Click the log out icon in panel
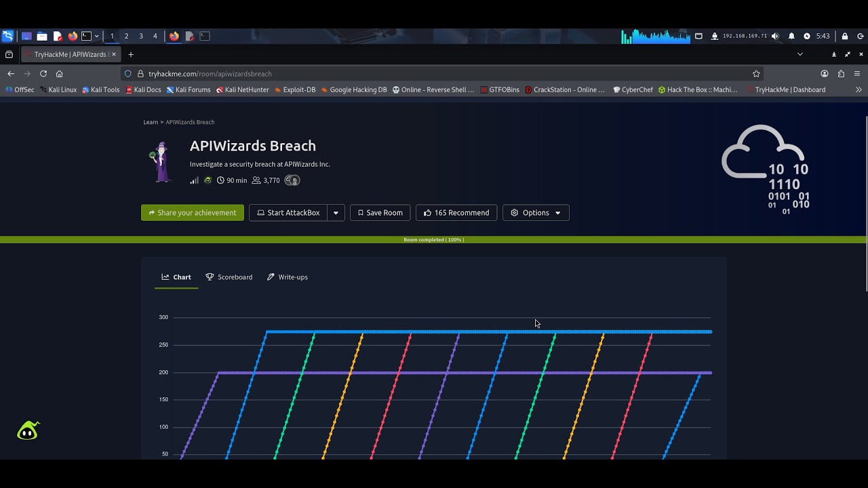The width and height of the screenshot is (868, 488). click(x=860, y=36)
